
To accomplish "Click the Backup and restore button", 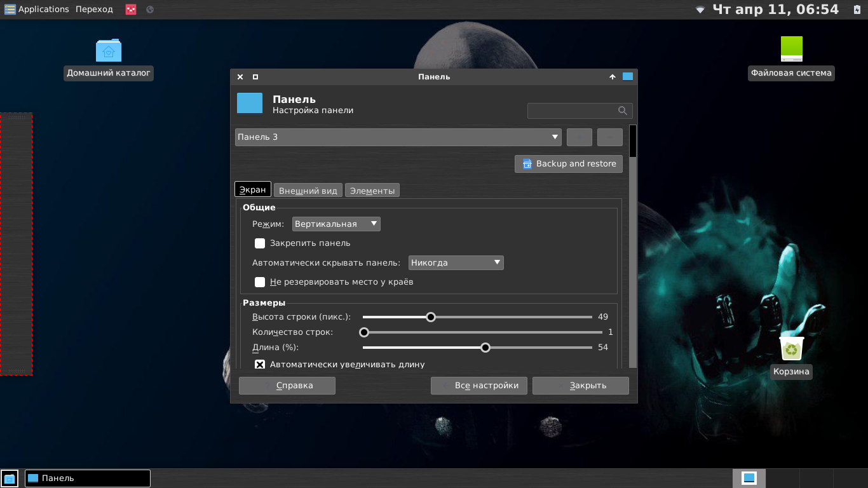I will [x=569, y=164].
